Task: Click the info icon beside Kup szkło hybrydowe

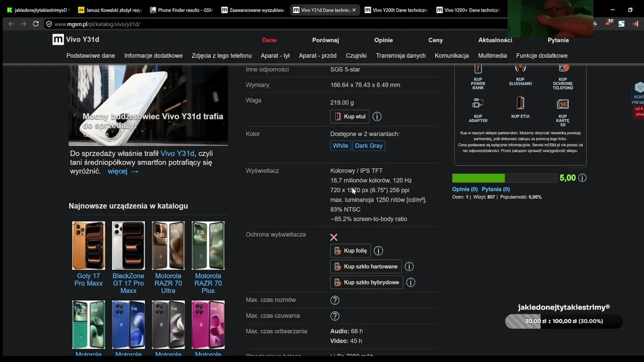Action: pyautogui.click(x=411, y=283)
